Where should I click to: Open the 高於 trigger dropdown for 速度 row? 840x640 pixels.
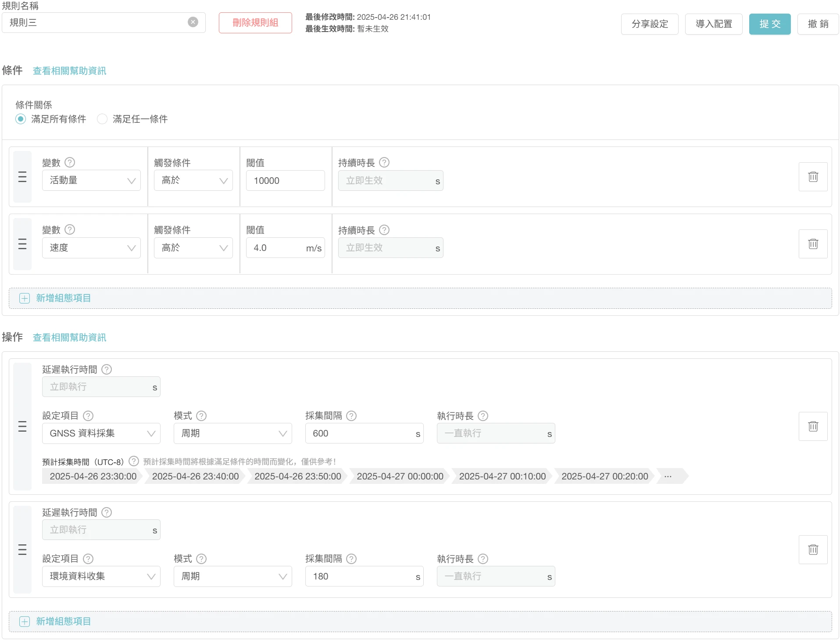pos(193,248)
